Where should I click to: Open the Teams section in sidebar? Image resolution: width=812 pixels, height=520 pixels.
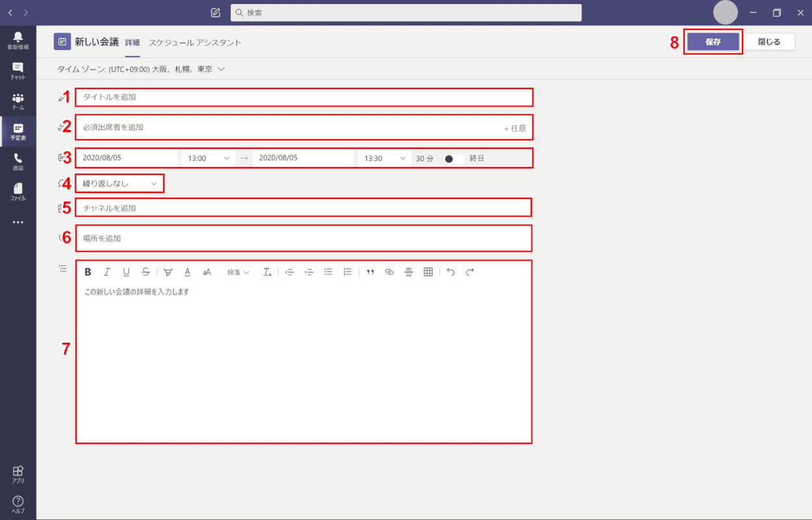click(18, 101)
